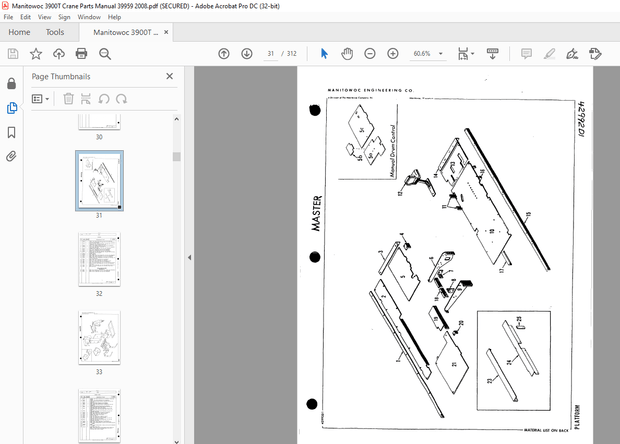Open the Sign menu
The image size is (620, 444).
click(x=64, y=17)
